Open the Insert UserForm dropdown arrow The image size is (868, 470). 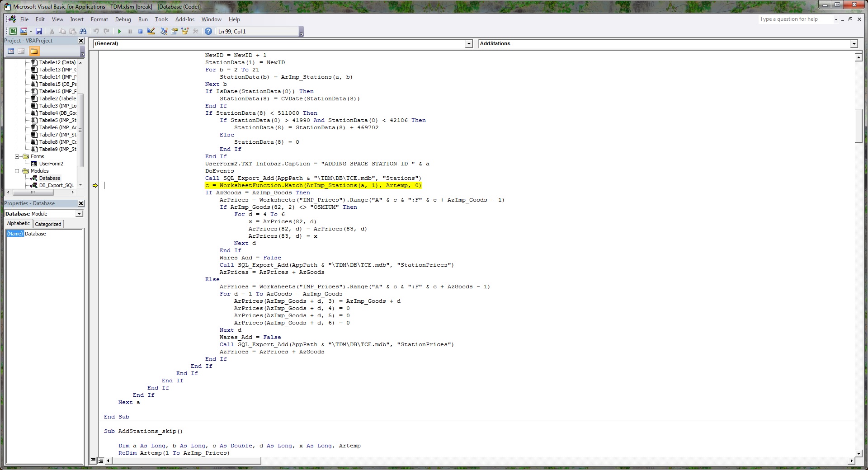click(x=31, y=31)
